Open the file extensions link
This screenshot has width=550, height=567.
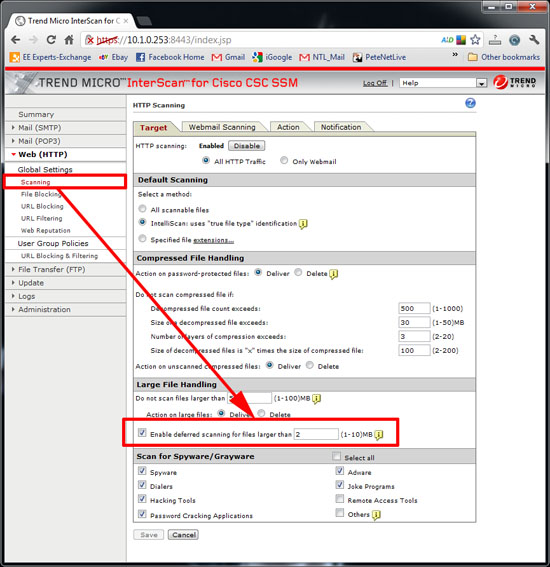pyautogui.click(x=213, y=240)
